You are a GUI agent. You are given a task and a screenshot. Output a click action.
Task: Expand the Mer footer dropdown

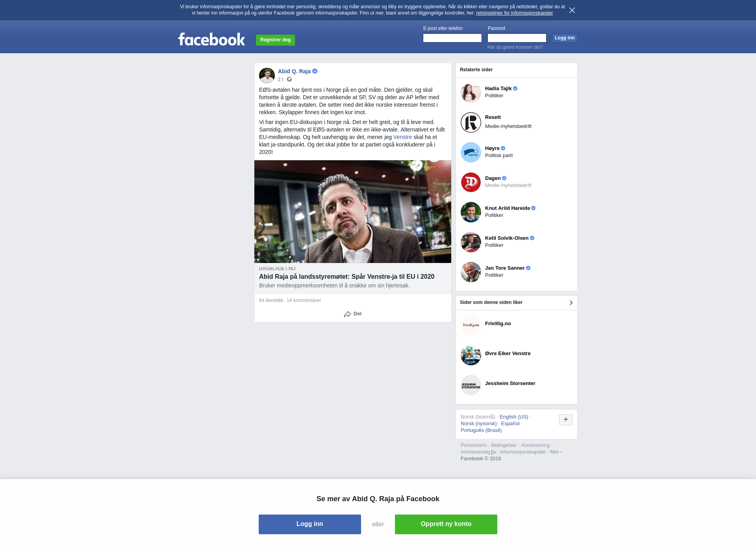pos(556,452)
